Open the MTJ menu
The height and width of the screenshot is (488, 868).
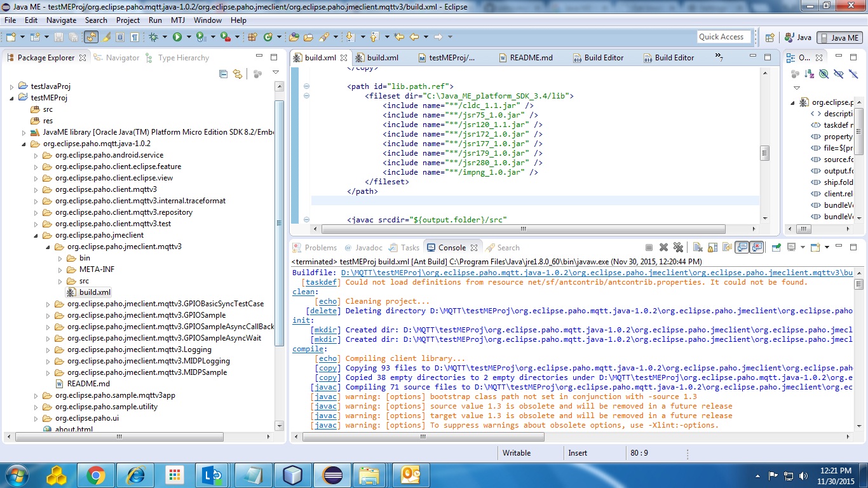point(178,20)
